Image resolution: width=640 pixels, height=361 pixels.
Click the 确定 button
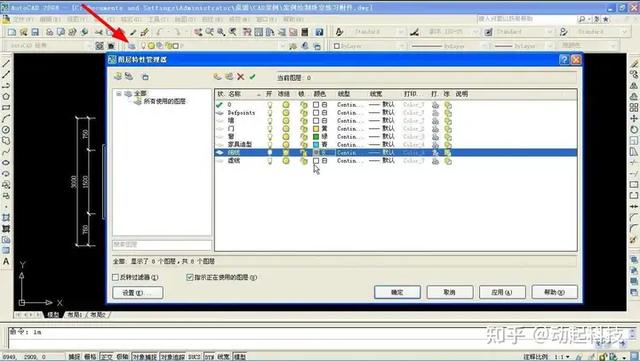pos(397,292)
